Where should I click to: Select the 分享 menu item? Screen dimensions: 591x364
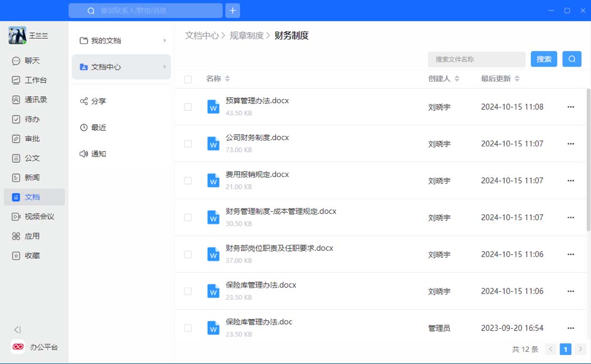[x=98, y=101]
